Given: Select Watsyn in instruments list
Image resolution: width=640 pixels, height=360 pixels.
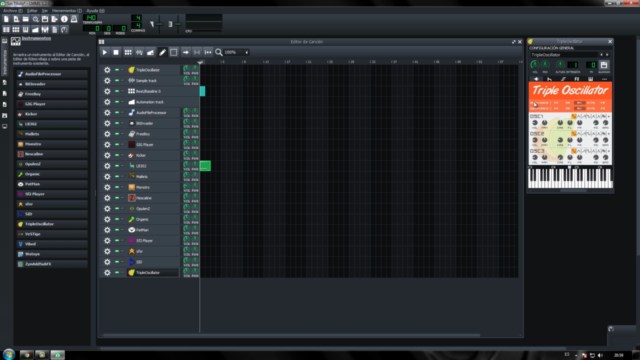Looking at the screenshot, I should (x=52, y=254).
